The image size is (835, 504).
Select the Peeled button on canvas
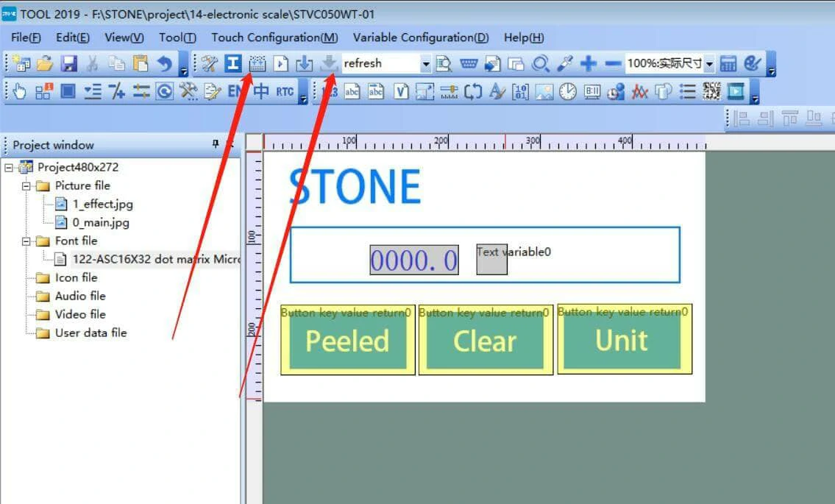[x=348, y=340]
